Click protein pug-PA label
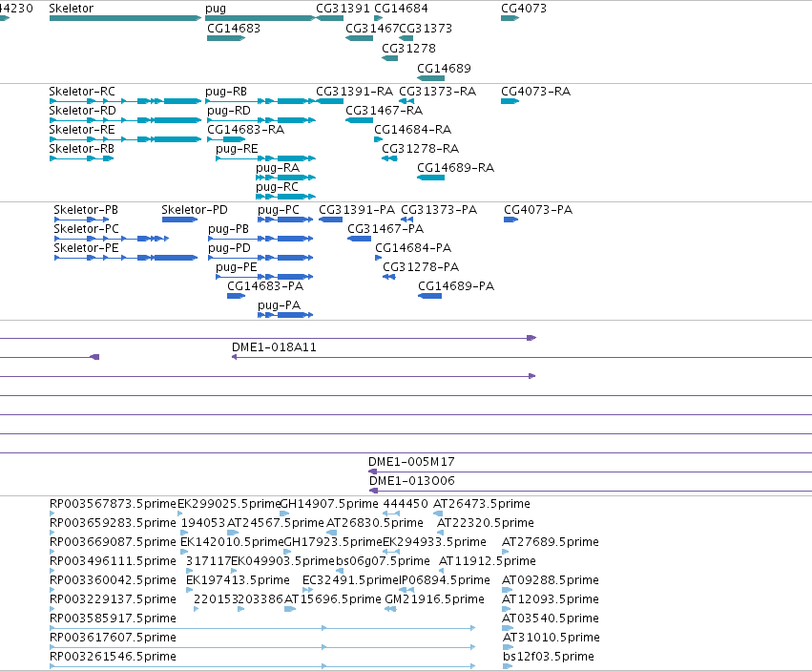 click(x=280, y=305)
